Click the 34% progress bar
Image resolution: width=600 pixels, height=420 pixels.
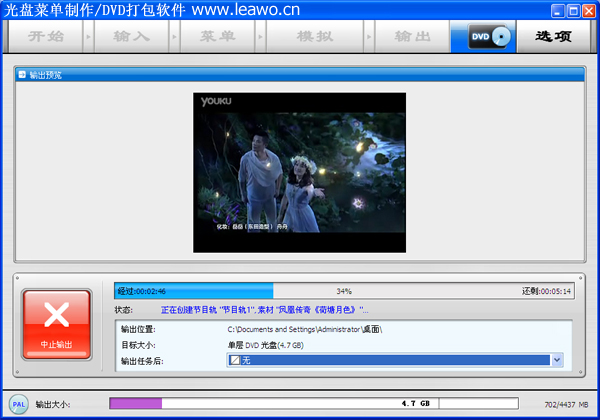(344, 291)
